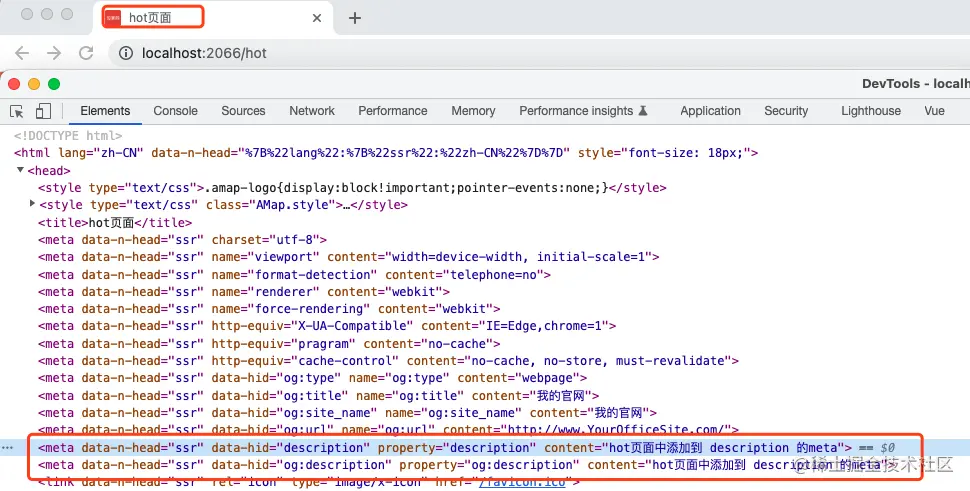Activate the inspect element picker tool
970x491 pixels.
[17, 111]
